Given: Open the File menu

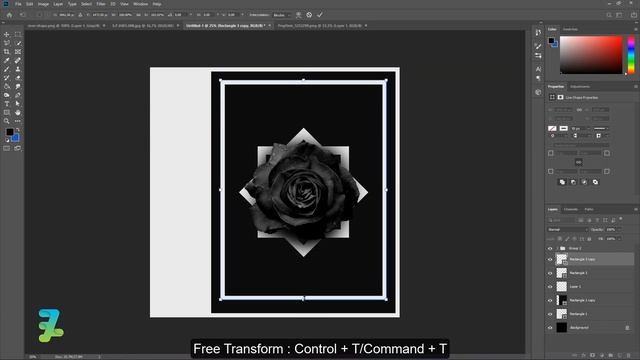Looking at the screenshot, I should tap(18, 4).
